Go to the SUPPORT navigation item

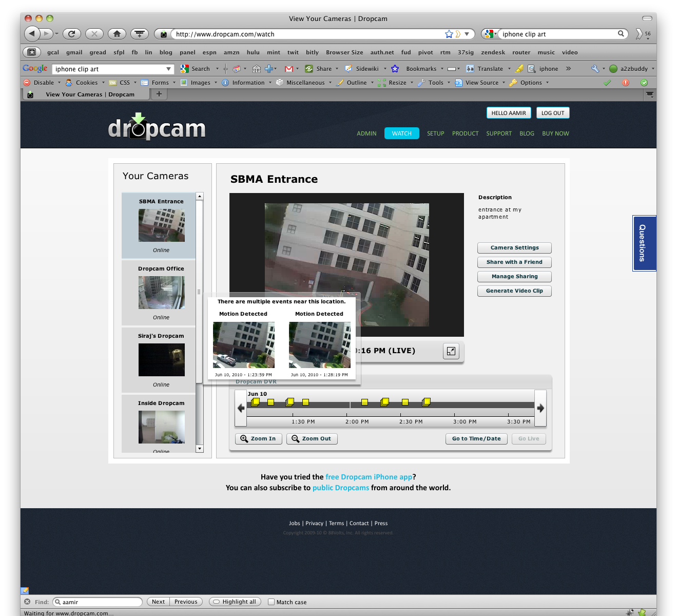[499, 133]
